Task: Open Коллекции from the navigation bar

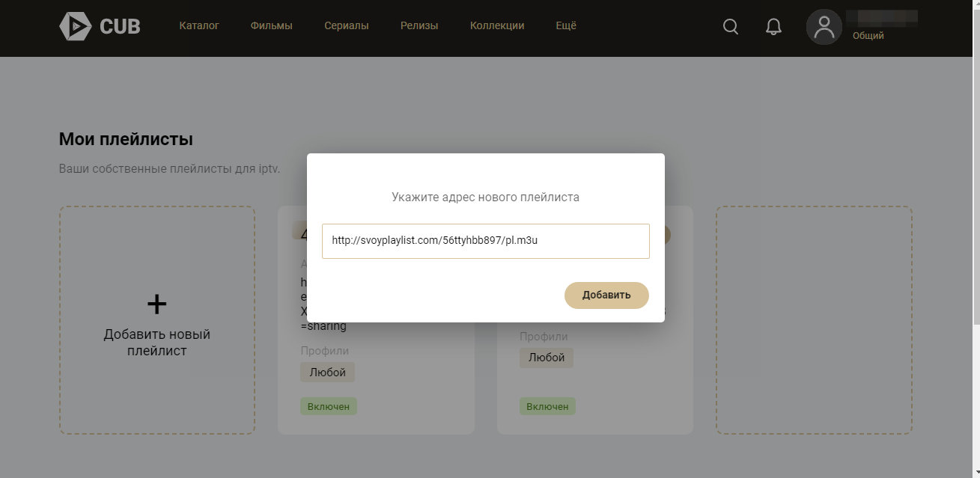Action: [x=496, y=25]
